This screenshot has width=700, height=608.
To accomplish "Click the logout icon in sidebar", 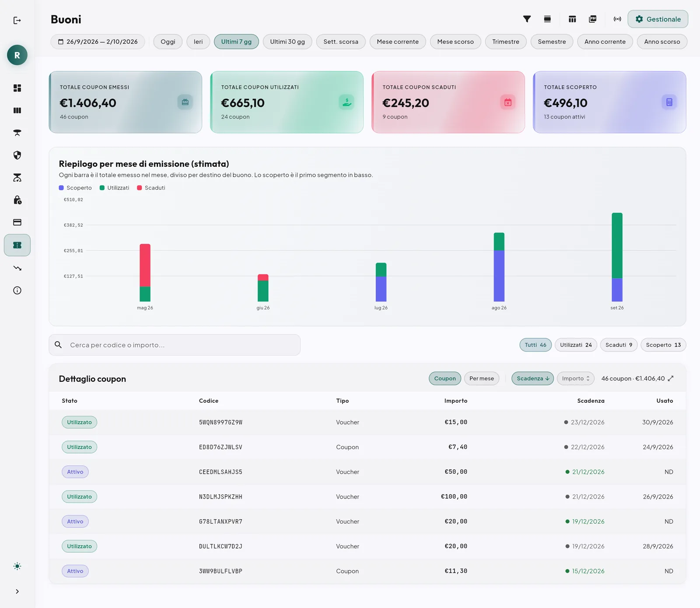I will (x=17, y=21).
